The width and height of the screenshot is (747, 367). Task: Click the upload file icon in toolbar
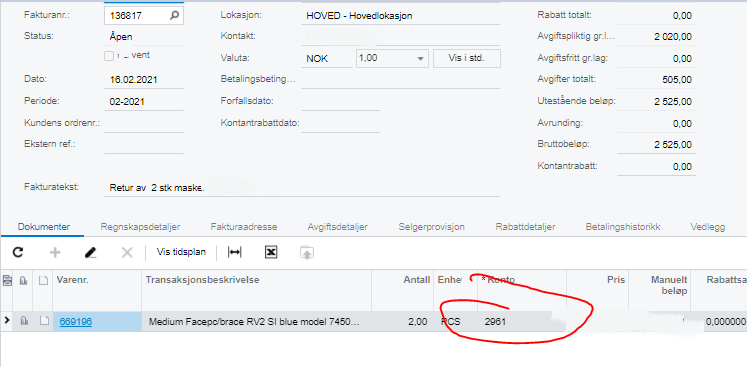[307, 252]
